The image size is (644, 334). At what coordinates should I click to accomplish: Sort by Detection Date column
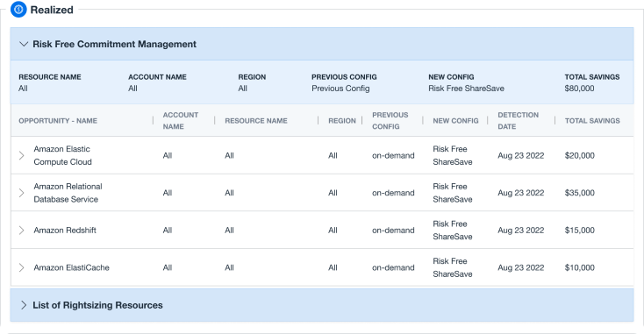click(x=518, y=121)
